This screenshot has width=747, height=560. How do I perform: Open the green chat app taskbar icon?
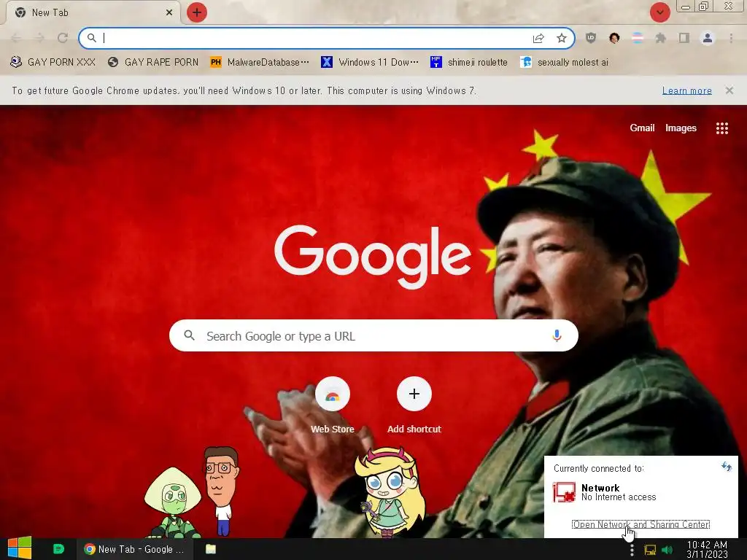[x=58, y=549]
